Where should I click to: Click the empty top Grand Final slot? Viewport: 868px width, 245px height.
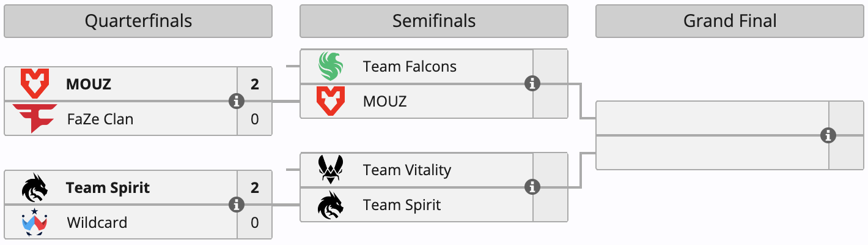click(713, 118)
